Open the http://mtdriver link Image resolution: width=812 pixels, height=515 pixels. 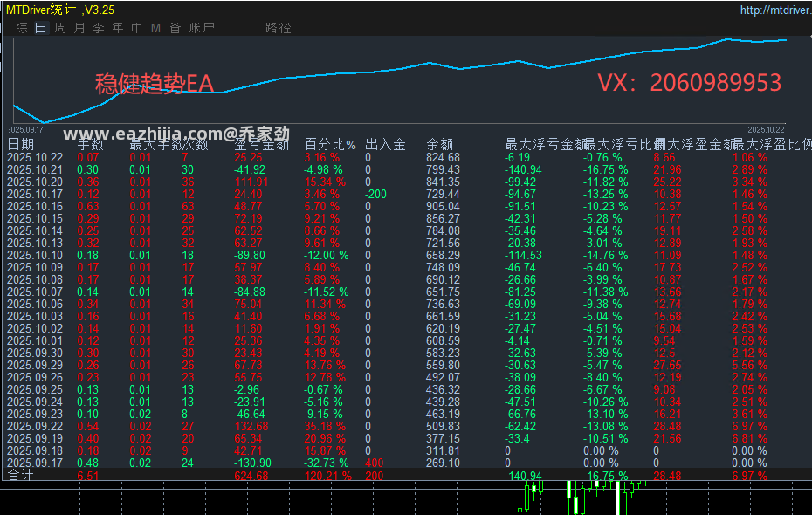pos(775,10)
